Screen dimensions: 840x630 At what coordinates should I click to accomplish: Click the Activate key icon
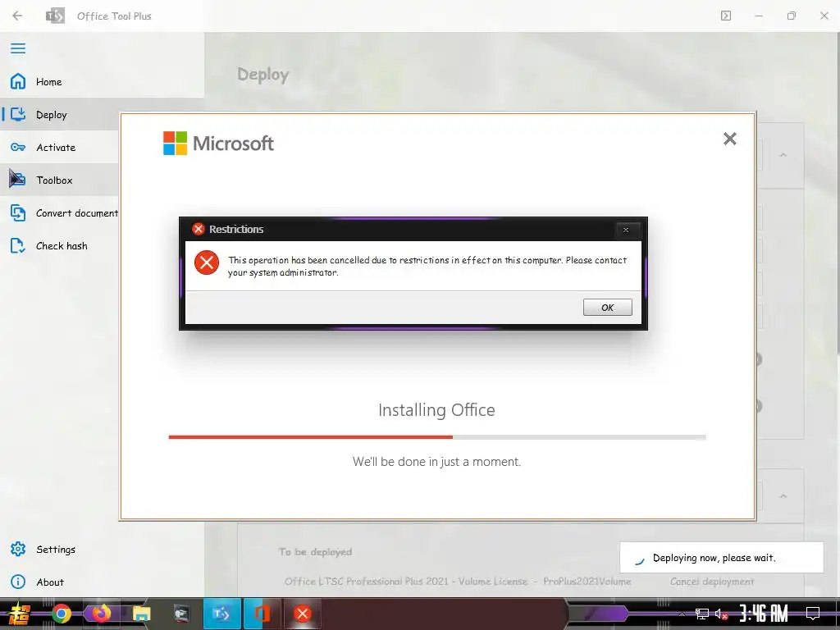(18, 148)
